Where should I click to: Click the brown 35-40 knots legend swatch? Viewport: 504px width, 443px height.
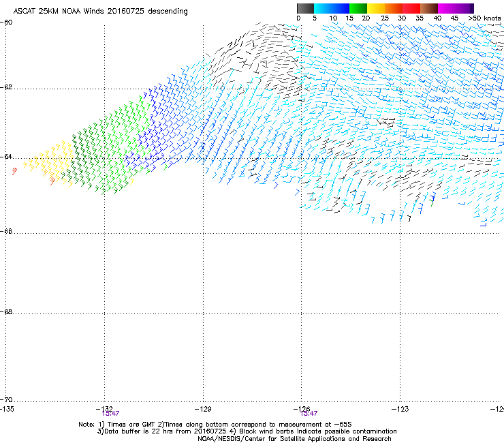click(429, 8)
